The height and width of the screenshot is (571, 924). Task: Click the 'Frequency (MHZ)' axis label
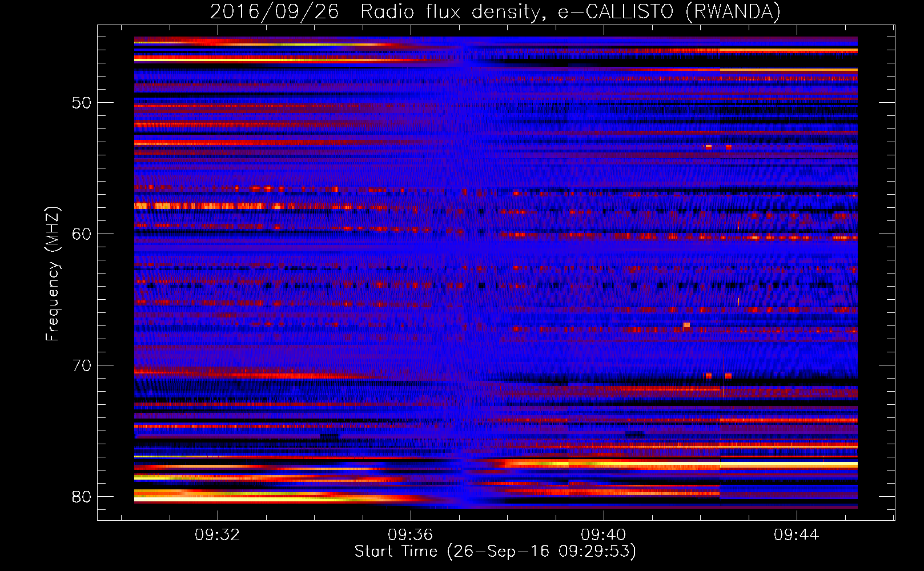pos(53,274)
